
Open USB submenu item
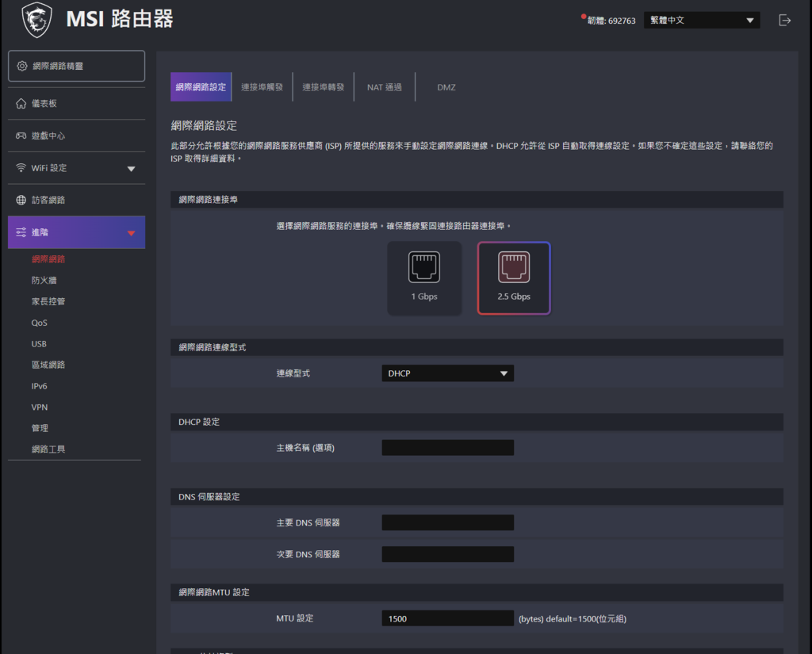click(x=39, y=344)
